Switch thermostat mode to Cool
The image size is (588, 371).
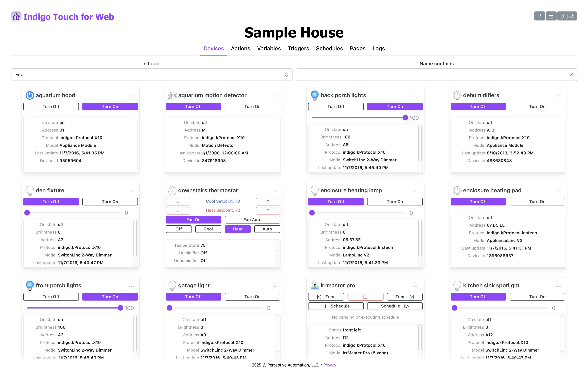click(x=208, y=229)
